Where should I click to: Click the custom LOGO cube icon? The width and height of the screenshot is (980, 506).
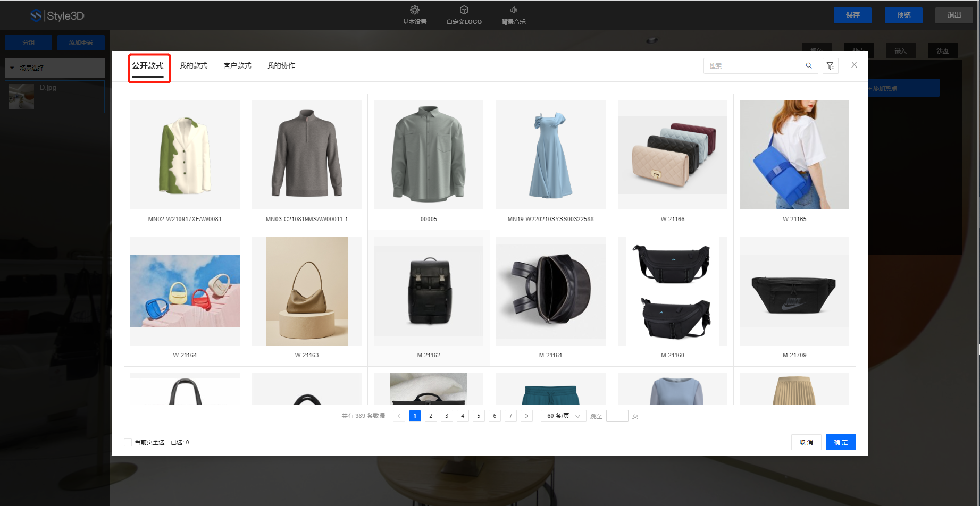pos(464,10)
